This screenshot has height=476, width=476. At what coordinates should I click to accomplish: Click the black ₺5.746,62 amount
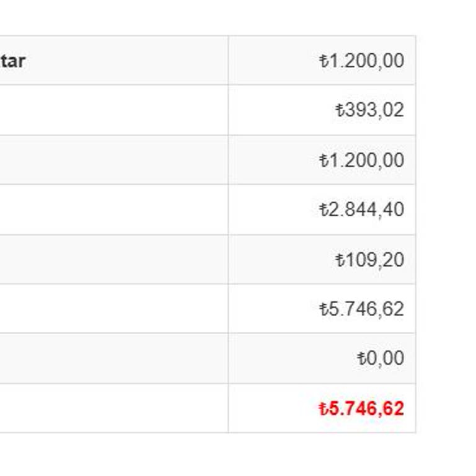pos(361,309)
